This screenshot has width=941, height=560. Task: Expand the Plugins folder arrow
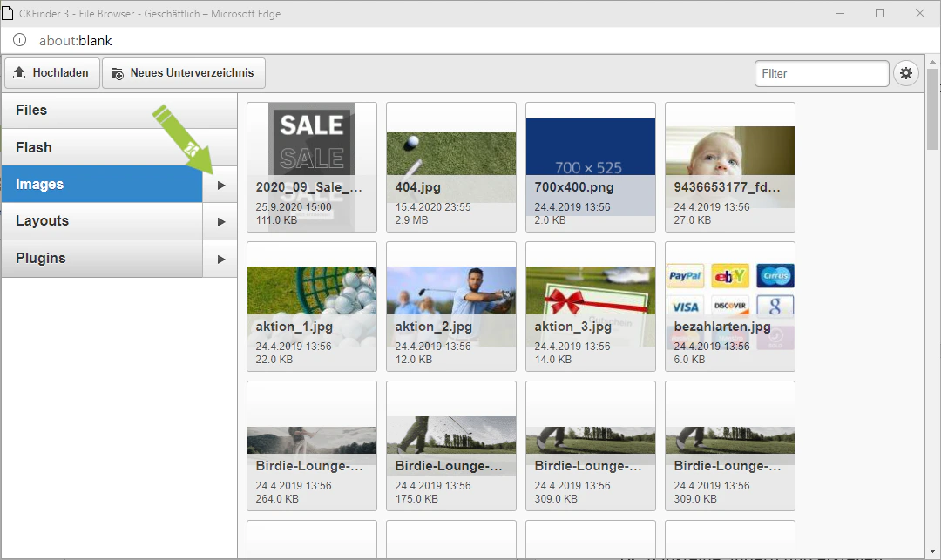coord(220,259)
